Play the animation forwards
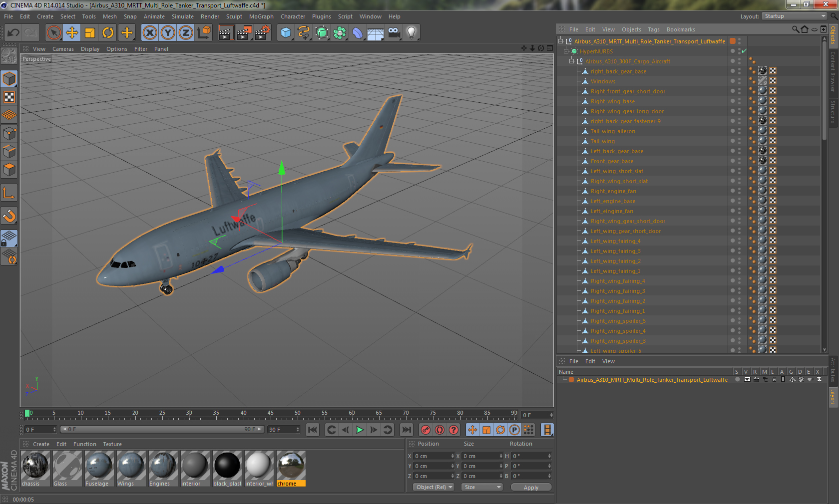Image resolution: width=839 pixels, height=504 pixels. click(x=360, y=430)
